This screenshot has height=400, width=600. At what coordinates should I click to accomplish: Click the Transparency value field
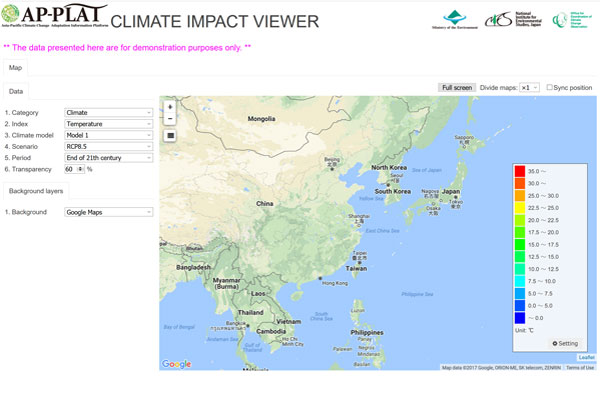tap(69, 169)
